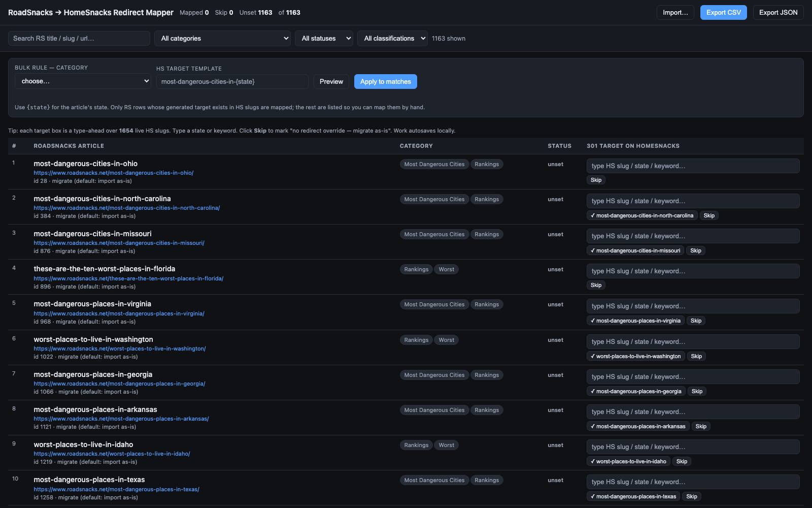Open worst-places-to-live-in-washington URL
Viewport: 812px width, 508px height.
[120, 349]
